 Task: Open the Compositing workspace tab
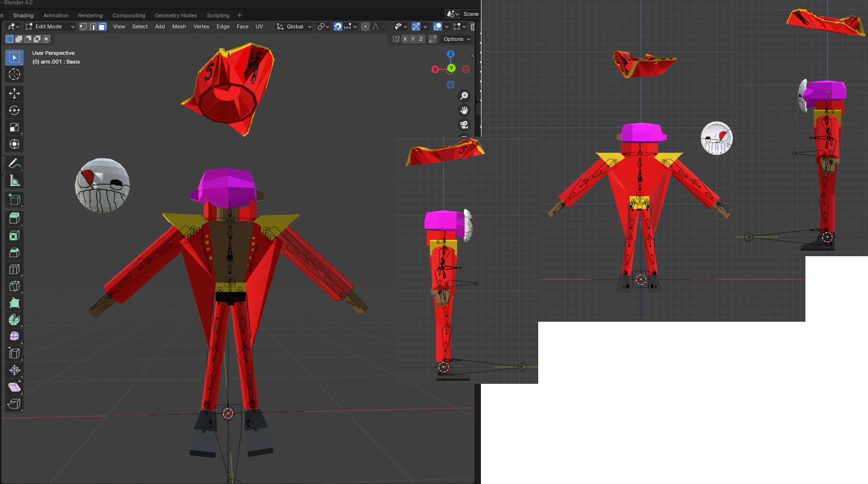pyautogui.click(x=129, y=15)
